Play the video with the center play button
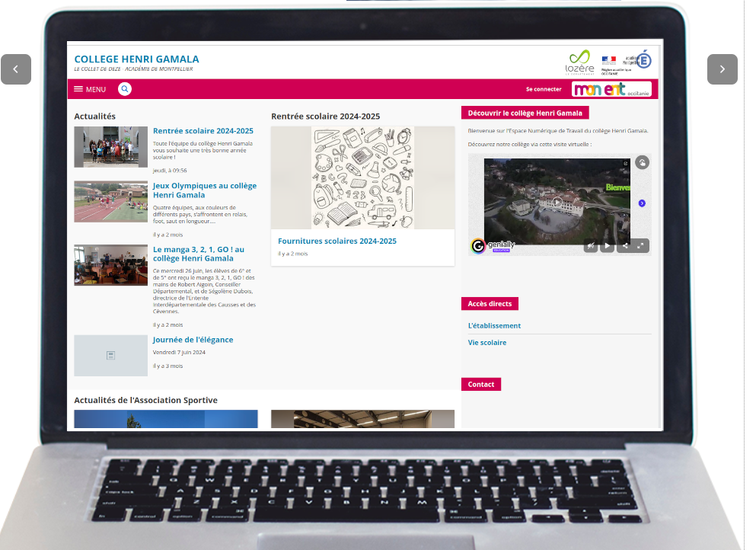 pos(557,200)
